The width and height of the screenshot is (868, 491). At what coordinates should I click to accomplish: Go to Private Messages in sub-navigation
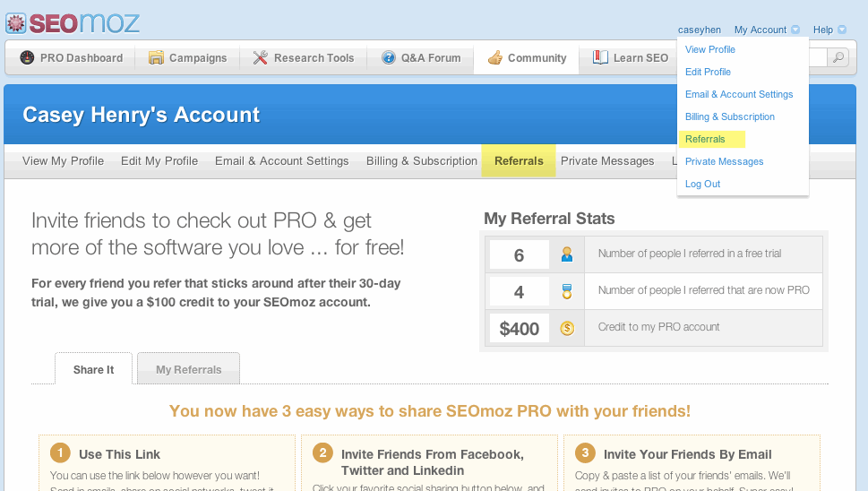click(x=607, y=161)
